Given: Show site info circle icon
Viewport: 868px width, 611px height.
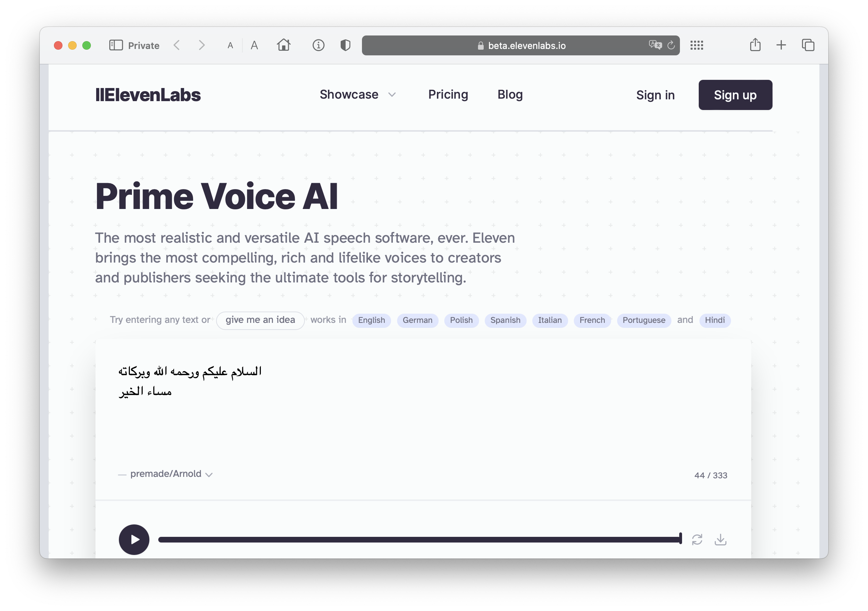Looking at the screenshot, I should coord(318,45).
